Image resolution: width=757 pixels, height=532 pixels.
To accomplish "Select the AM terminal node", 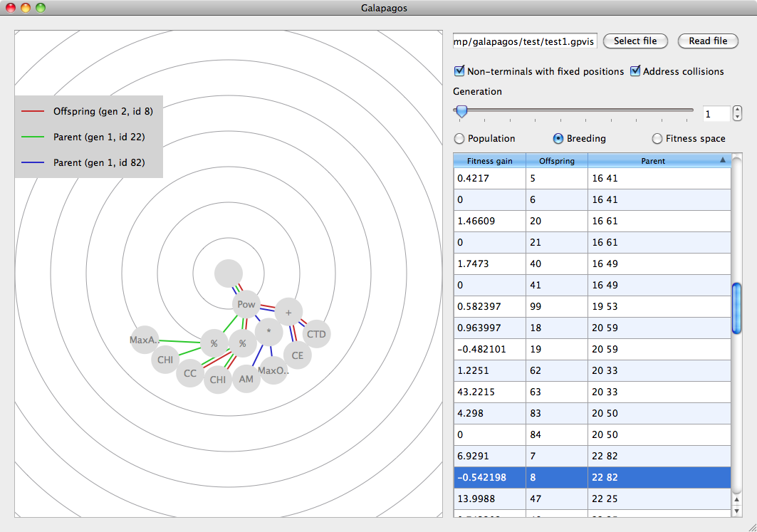I will coord(246,379).
